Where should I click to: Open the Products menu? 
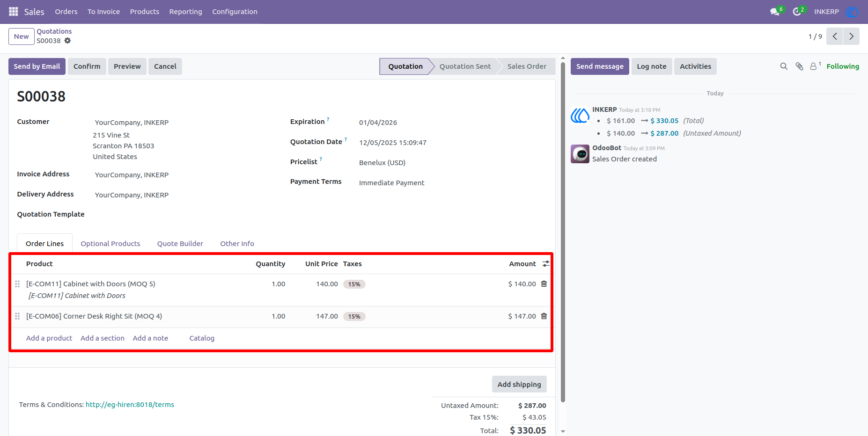(x=145, y=12)
